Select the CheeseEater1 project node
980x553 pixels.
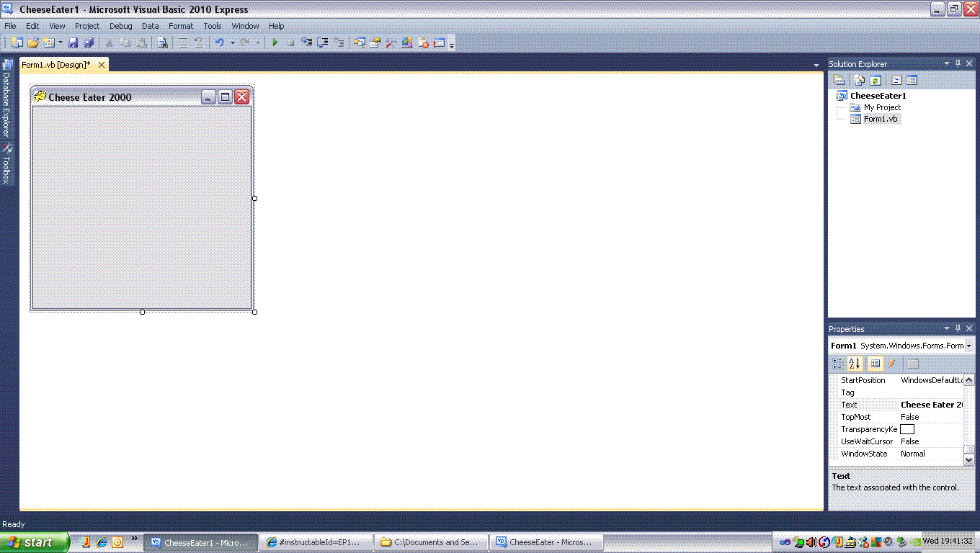tap(878, 96)
